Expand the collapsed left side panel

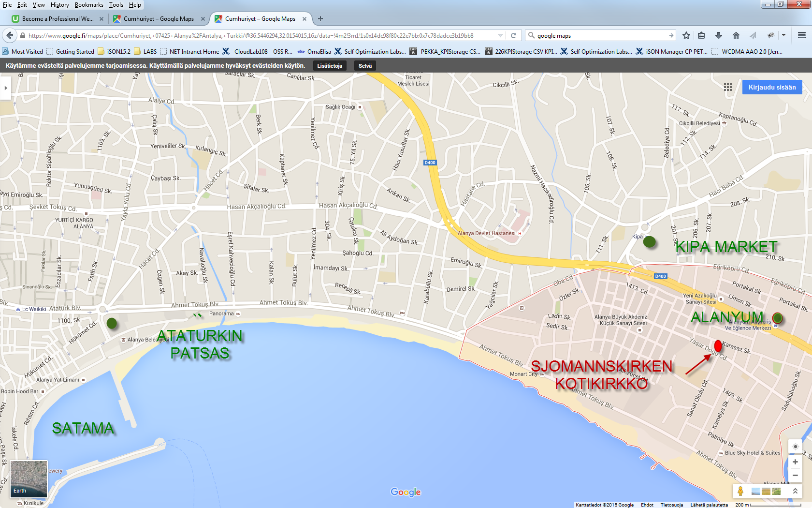5,88
